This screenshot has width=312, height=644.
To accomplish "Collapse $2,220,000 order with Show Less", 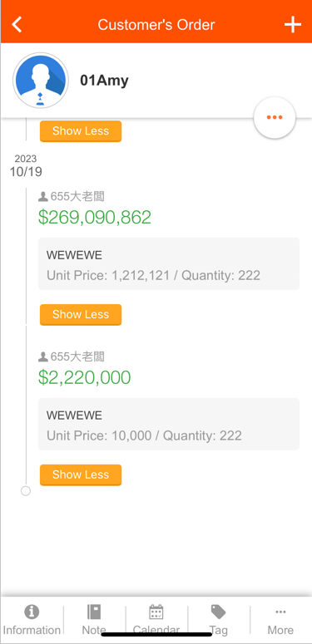I will coord(81,474).
